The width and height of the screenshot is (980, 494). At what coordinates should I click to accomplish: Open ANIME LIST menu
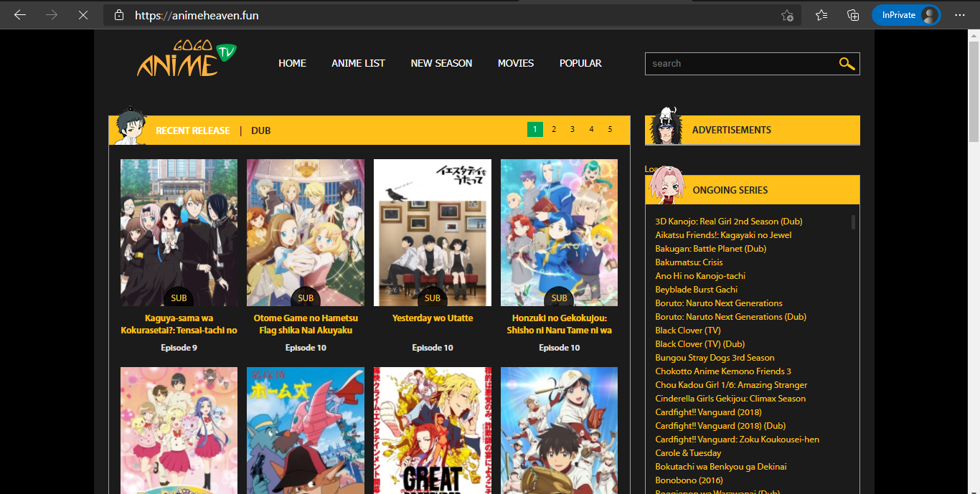click(x=358, y=63)
